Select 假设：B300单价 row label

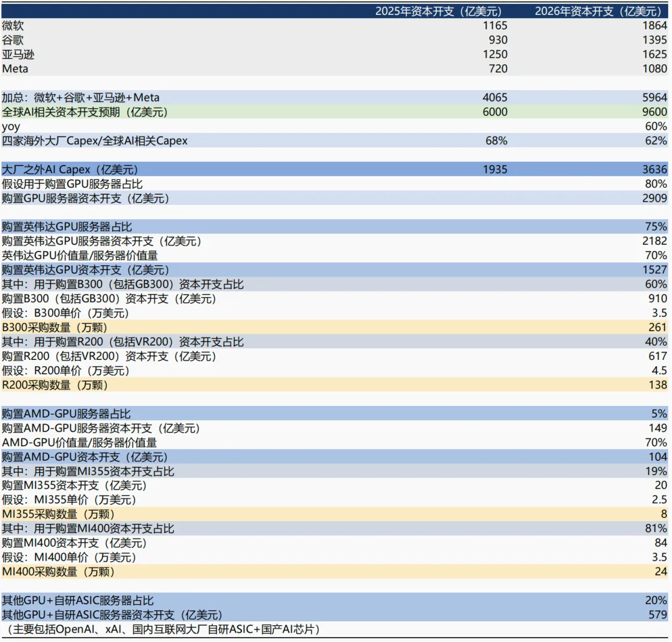[65, 313]
